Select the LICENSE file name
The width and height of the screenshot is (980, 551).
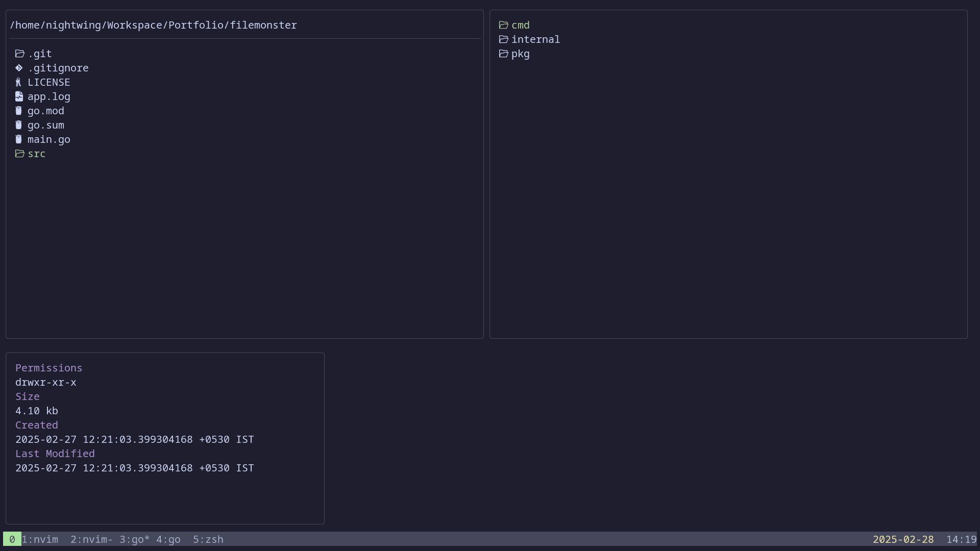[x=49, y=82]
